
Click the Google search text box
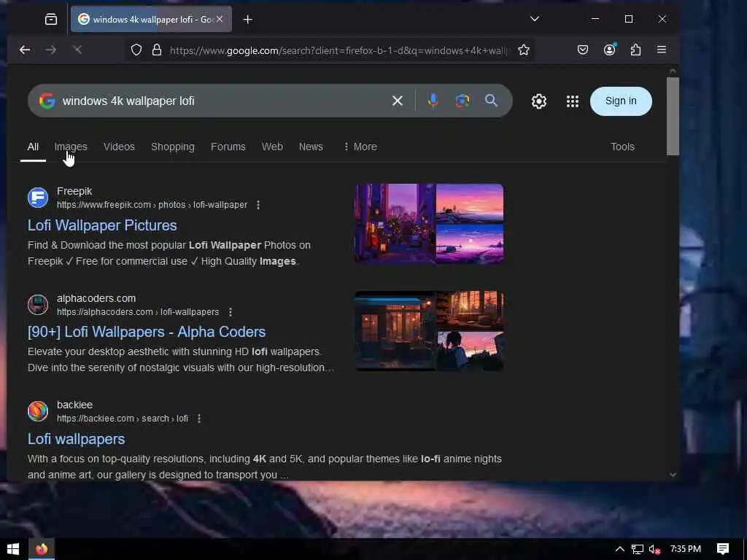point(222,101)
